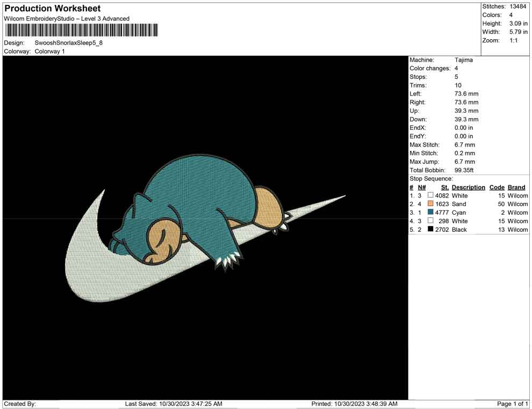Click the Page 1 of 1 footer text

[513, 404]
